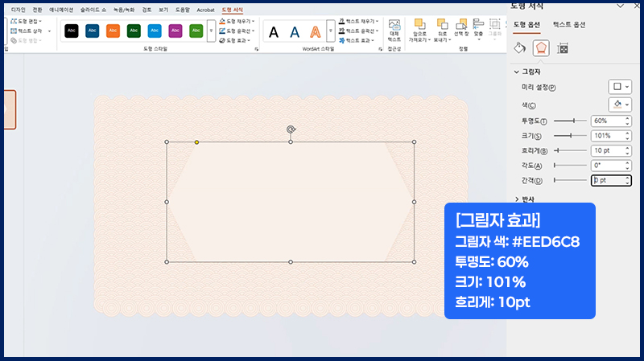
Task: Click 앞으로 가져오기 icon
Action: pyautogui.click(x=419, y=24)
